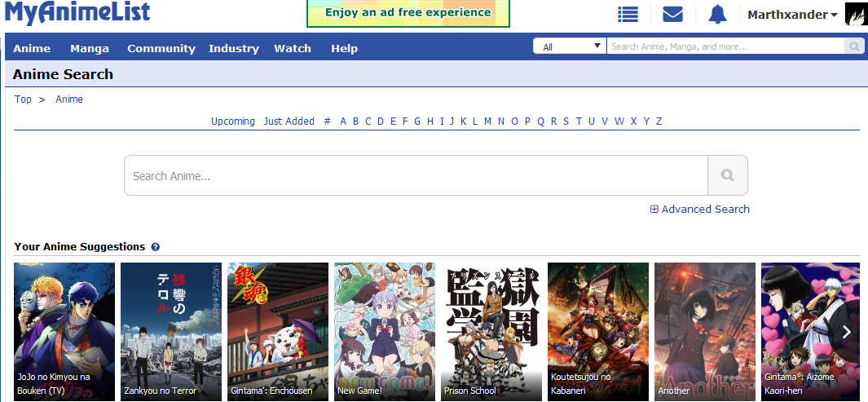Filter anime by letter Q
Image resolution: width=868 pixels, height=402 pixels.
coord(541,121)
